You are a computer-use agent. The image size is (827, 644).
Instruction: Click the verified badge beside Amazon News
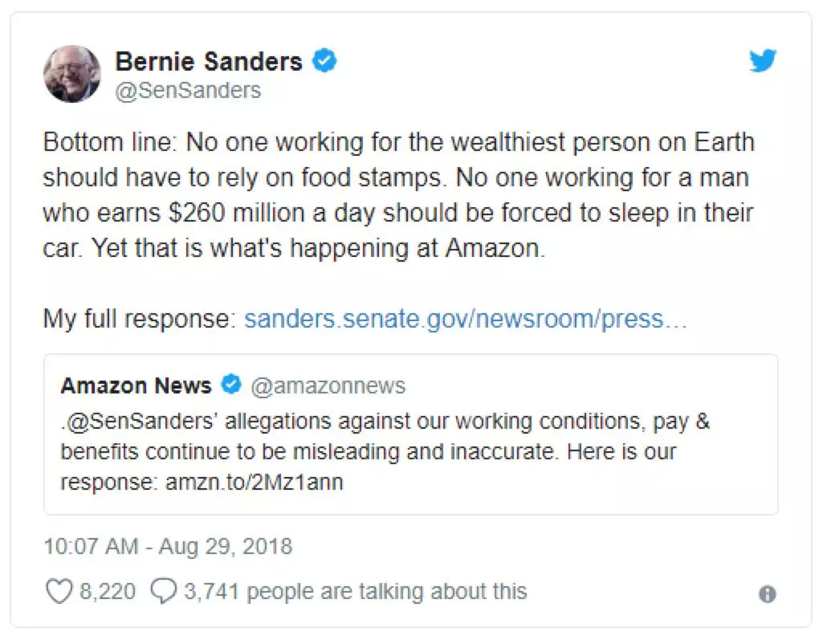point(230,385)
